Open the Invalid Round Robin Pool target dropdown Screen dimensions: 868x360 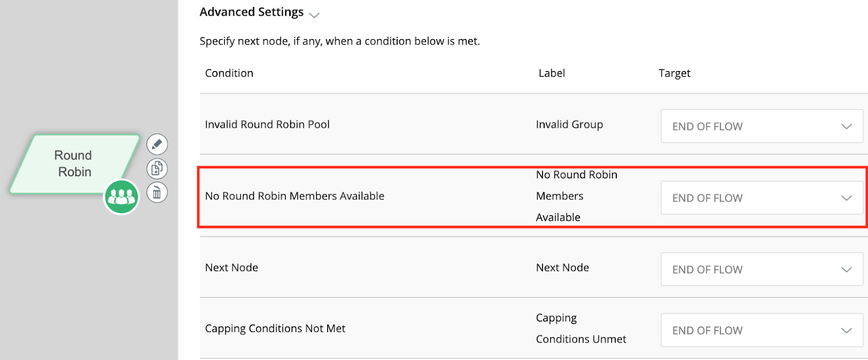(x=761, y=126)
